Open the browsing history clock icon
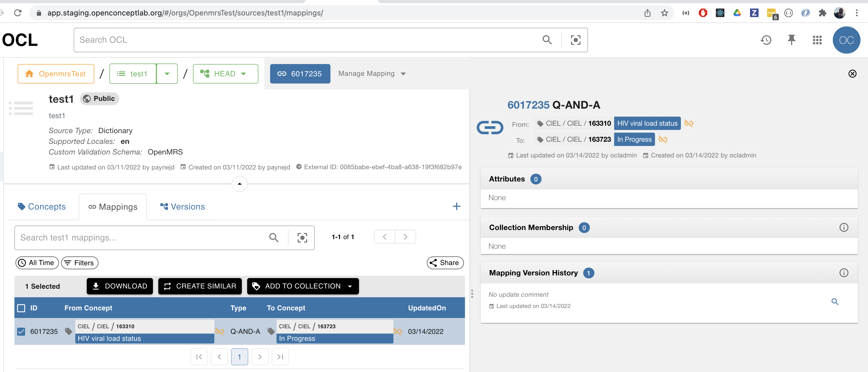Screen dimensions: 868x372 (766, 40)
